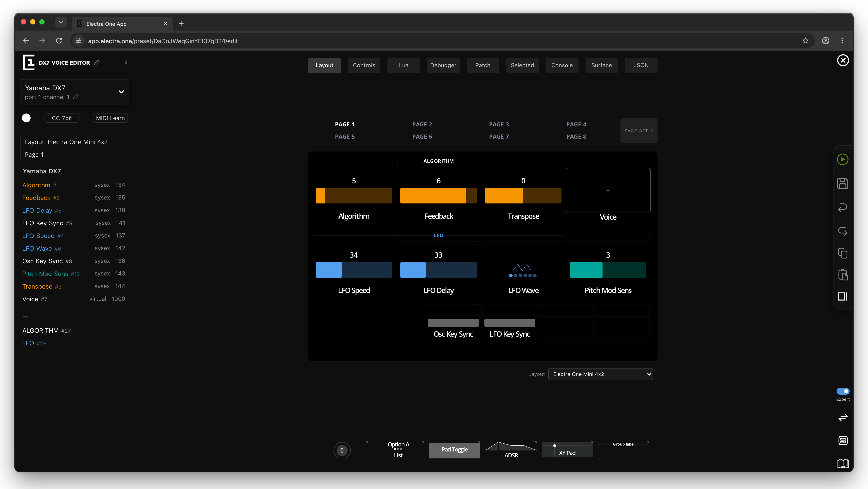This screenshot has height=489, width=868.
Task: Click the Algorithm fader bar
Action: (x=353, y=195)
